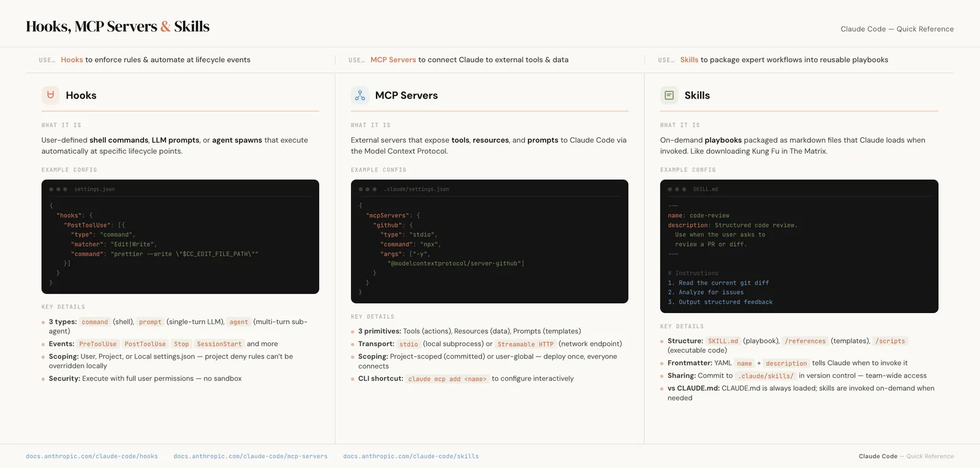The width and height of the screenshot is (980, 468).
Task: Click the '"github": {' code line
Action: (x=393, y=225)
